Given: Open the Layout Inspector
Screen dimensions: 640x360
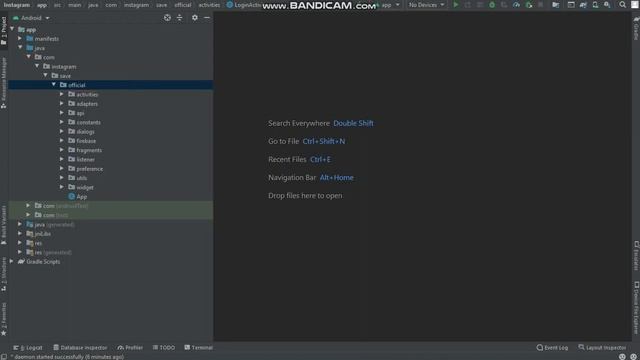Looking at the screenshot, I should (602, 348).
